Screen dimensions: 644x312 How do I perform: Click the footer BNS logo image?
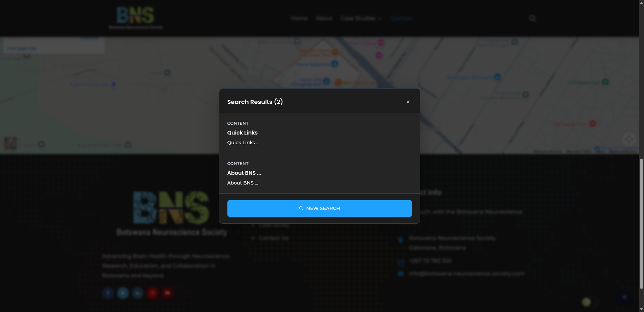tap(171, 208)
